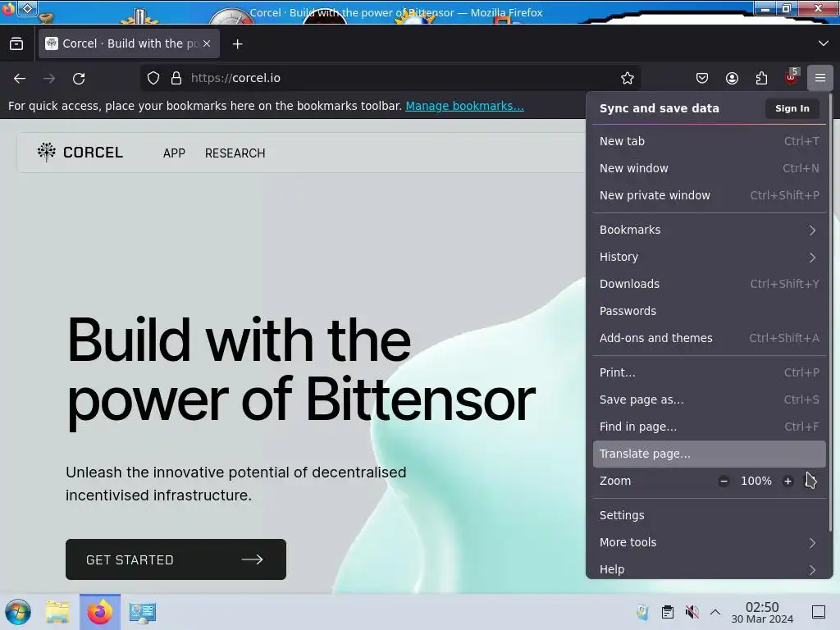Open RESEARCH navigation link
The width and height of the screenshot is (840, 630).
pos(235,153)
